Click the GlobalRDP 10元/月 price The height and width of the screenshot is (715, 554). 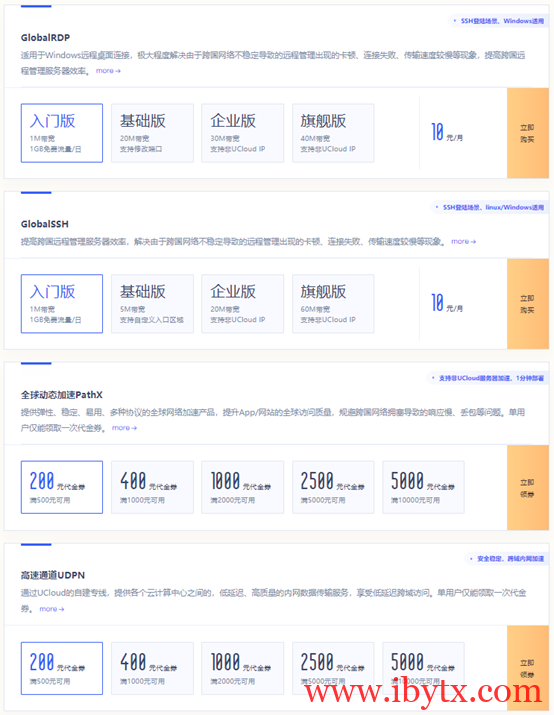point(447,132)
